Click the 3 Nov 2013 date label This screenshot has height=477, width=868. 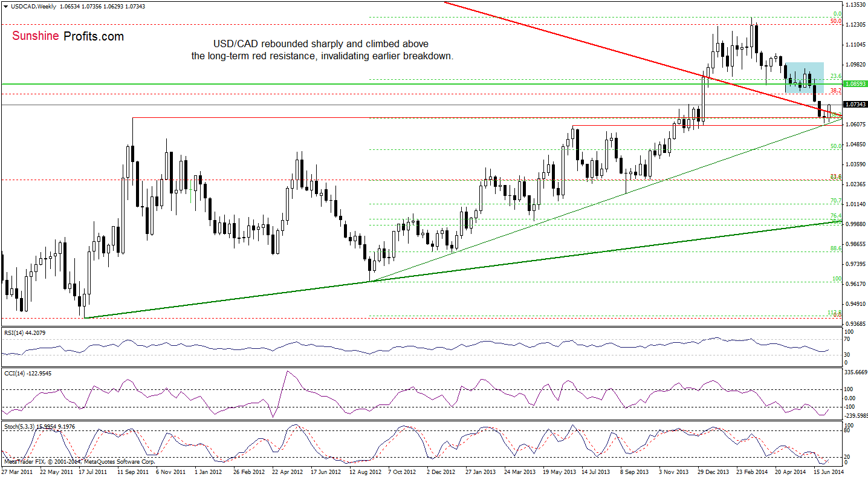click(x=675, y=470)
